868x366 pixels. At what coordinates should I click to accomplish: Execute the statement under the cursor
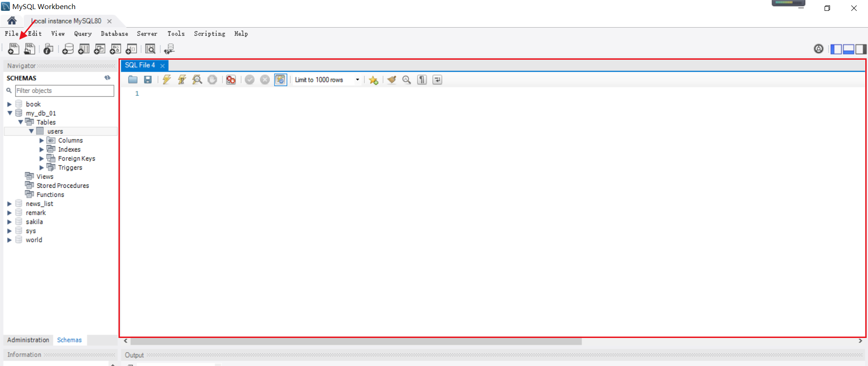182,80
